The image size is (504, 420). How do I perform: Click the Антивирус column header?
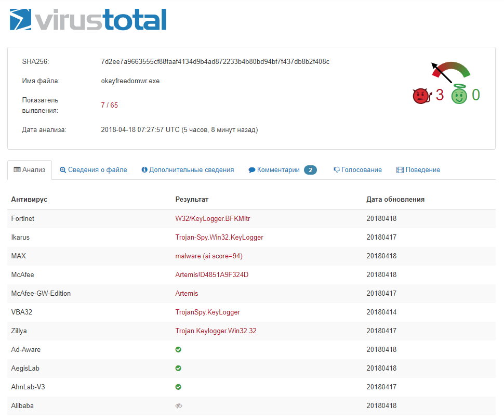[x=29, y=200]
